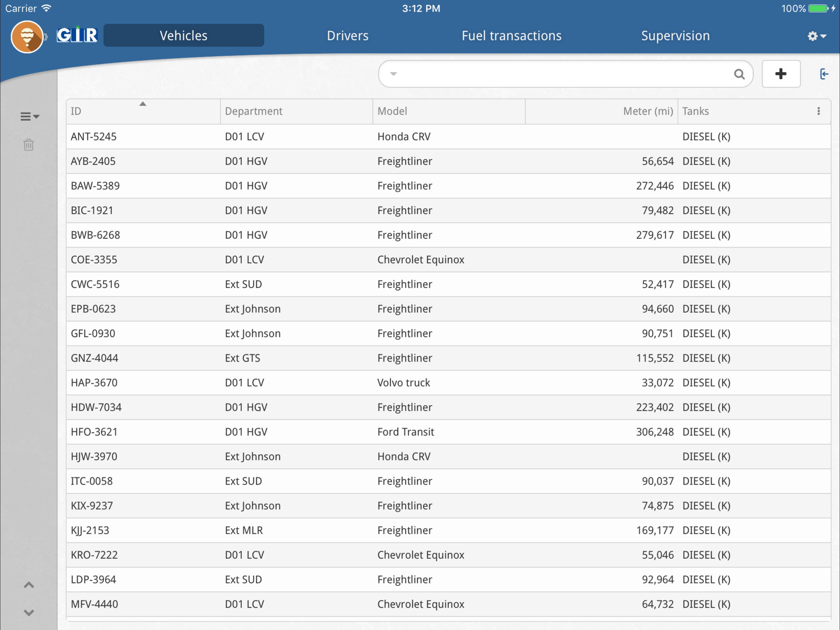Click the trash delete icon
The height and width of the screenshot is (630, 840).
pyautogui.click(x=29, y=144)
